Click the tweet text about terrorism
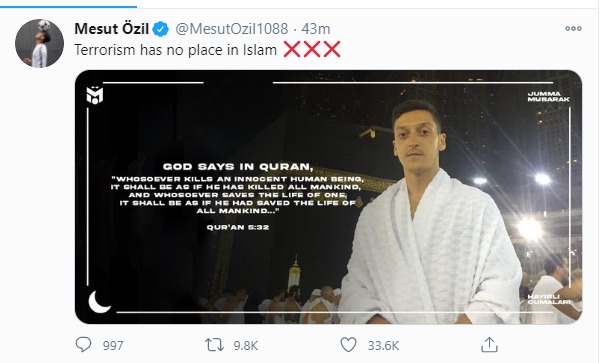601x363 pixels. point(176,50)
